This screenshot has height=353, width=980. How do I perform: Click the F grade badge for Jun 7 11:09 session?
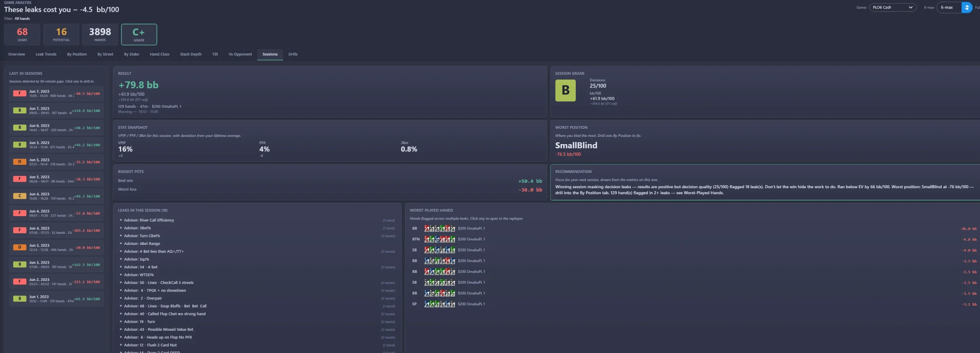point(20,93)
